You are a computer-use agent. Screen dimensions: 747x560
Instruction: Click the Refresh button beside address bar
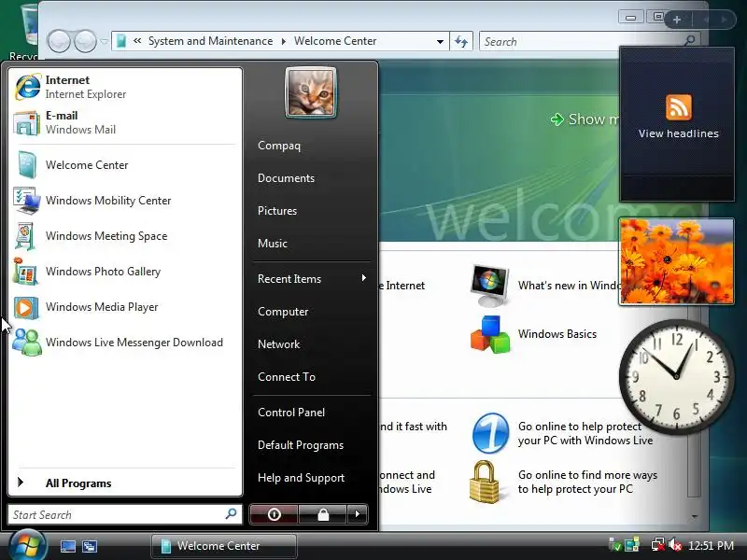460,41
